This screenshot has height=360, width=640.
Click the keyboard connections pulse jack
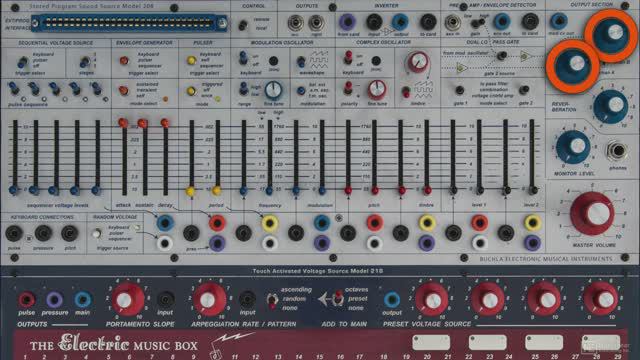[x=14, y=234]
